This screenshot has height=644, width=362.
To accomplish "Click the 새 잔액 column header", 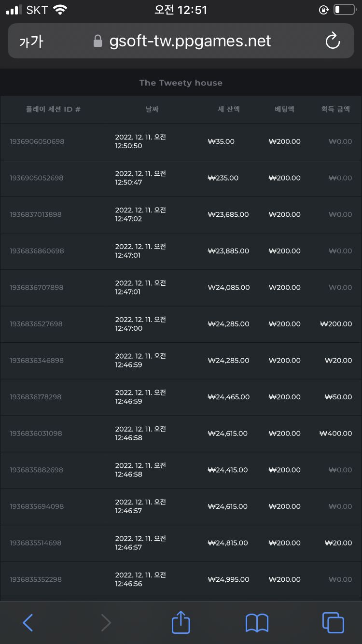I will pyautogui.click(x=229, y=109).
